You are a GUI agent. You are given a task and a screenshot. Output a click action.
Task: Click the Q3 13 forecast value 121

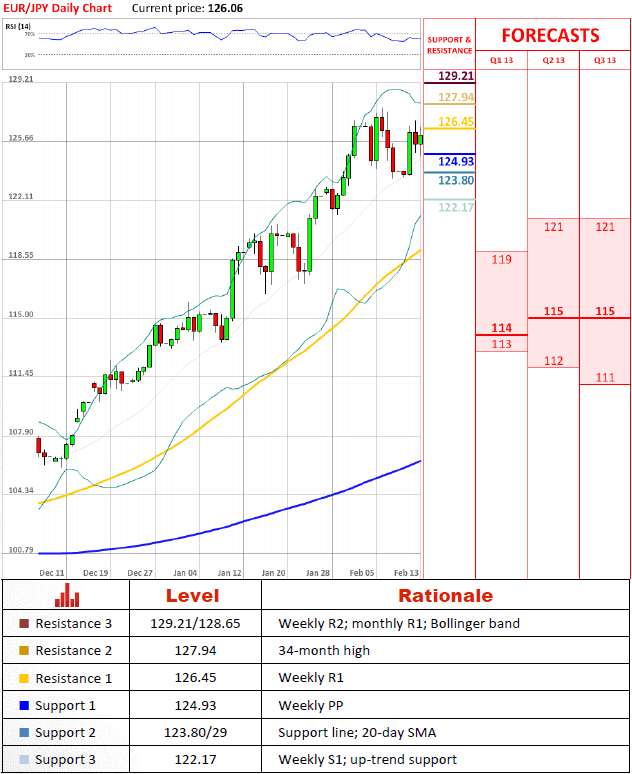(x=605, y=227)
